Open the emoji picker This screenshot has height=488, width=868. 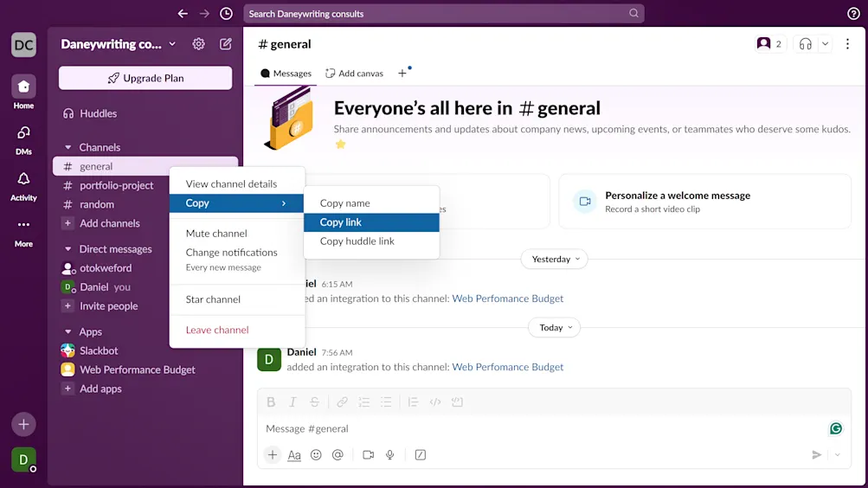(x=316, y=455)
